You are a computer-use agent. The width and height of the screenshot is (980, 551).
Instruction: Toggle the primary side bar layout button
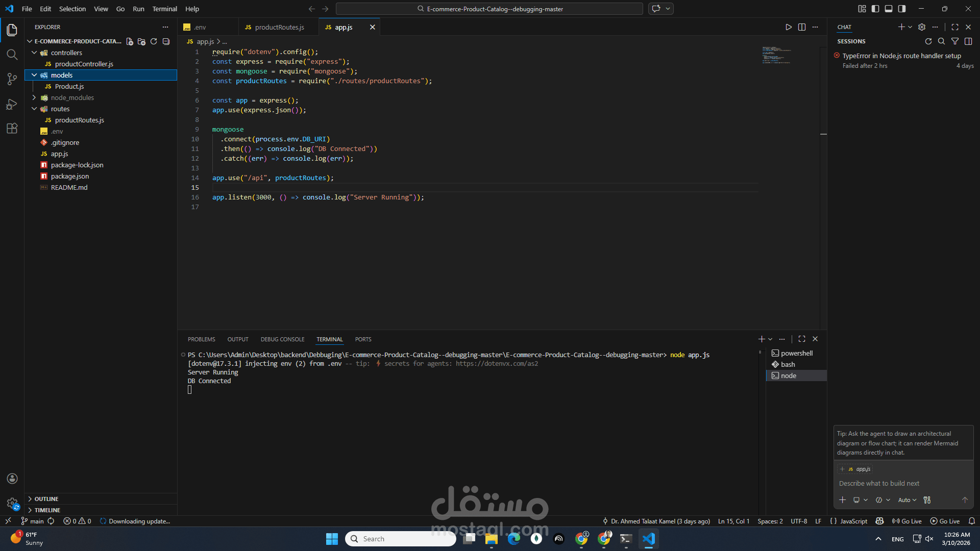(x=875, y=9)
